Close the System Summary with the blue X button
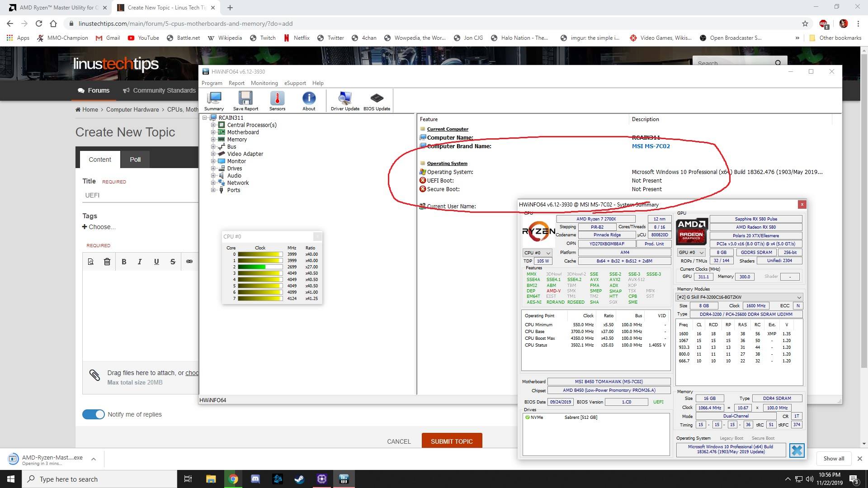 pos(797,450)
